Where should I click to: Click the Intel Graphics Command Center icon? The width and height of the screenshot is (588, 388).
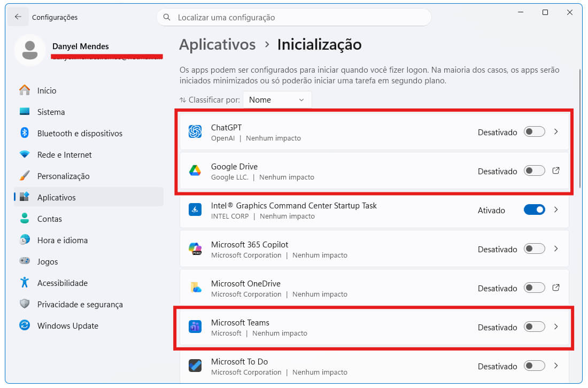[x=195, y=209]
